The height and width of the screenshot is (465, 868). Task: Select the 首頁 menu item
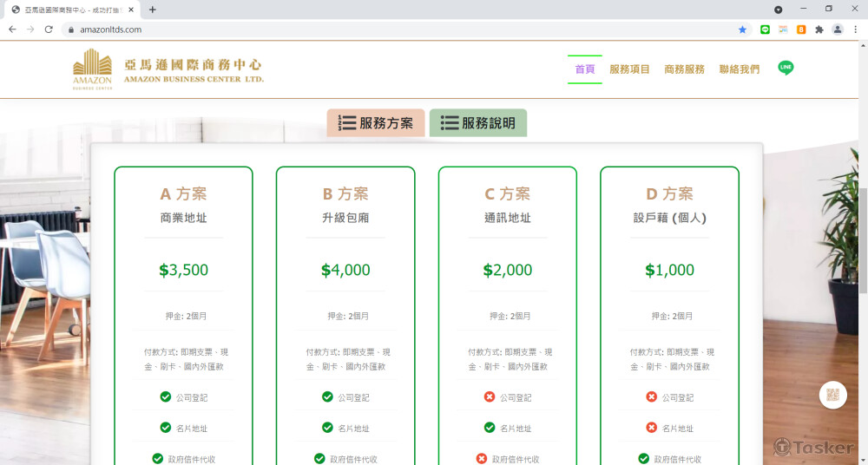(584, 69)
